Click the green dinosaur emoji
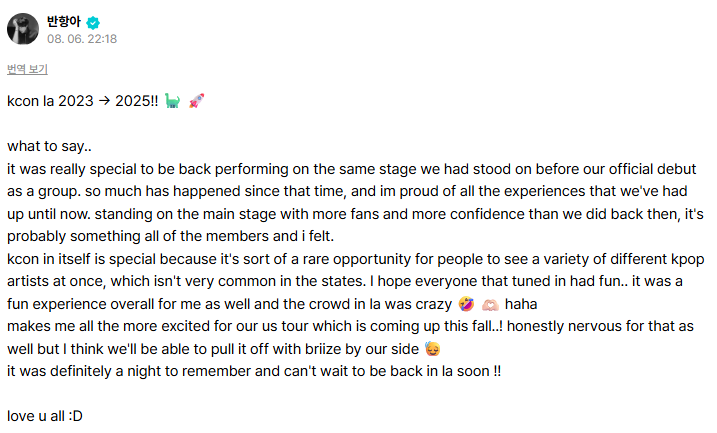 [172, 101]
